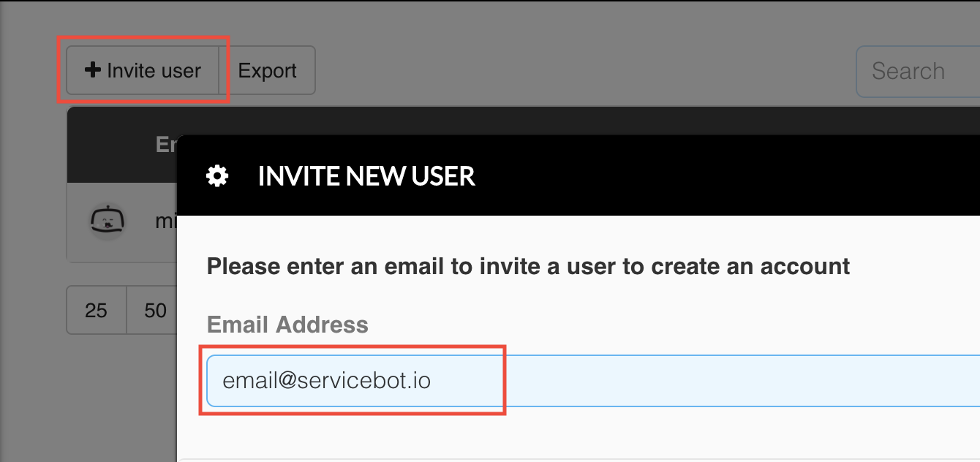Click the truncated email text in user row
Screen dimensions: 980x462
coord(166,221)
